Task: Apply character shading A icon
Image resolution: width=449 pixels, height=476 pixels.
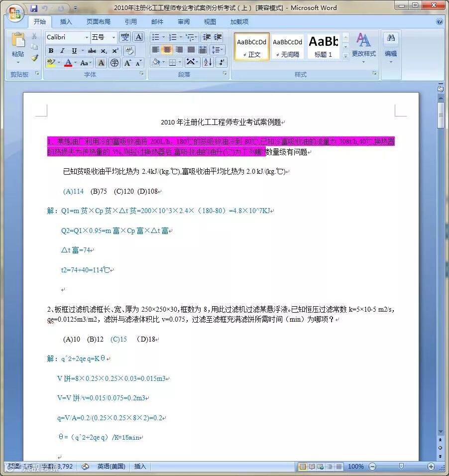Action: tap(101, 63)
